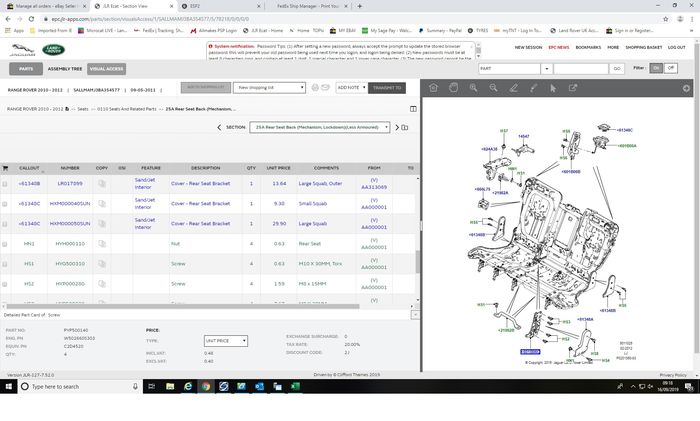Switch to the ASSEMBLY TREE tab

[x=65, y=69]
